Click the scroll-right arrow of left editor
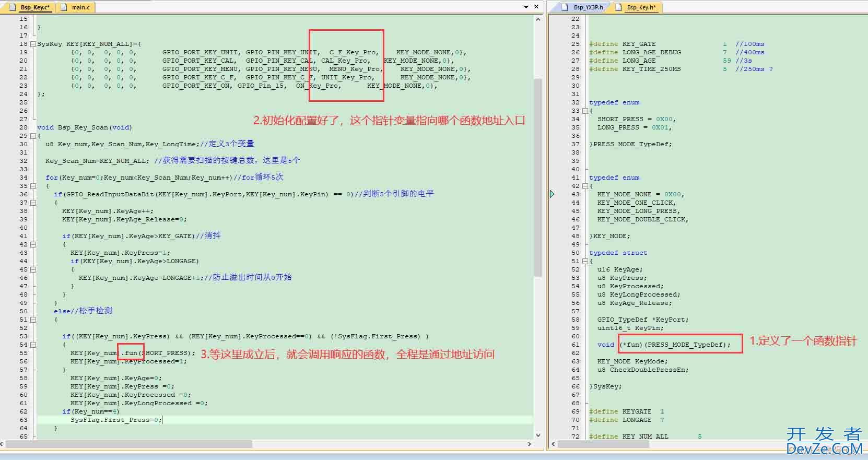Image resolution: width=868 pixels, height=460 pixels. point(529,444)
